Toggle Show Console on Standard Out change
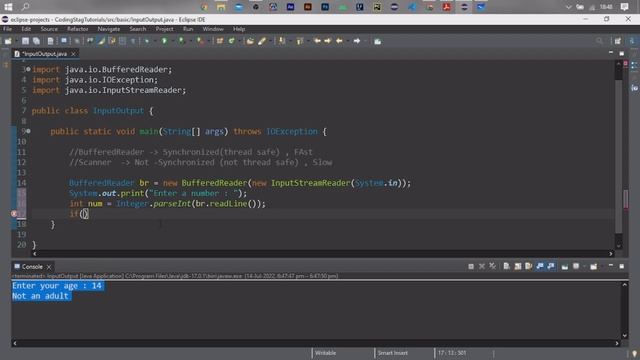The image size is (640, 360). point(540,266)
